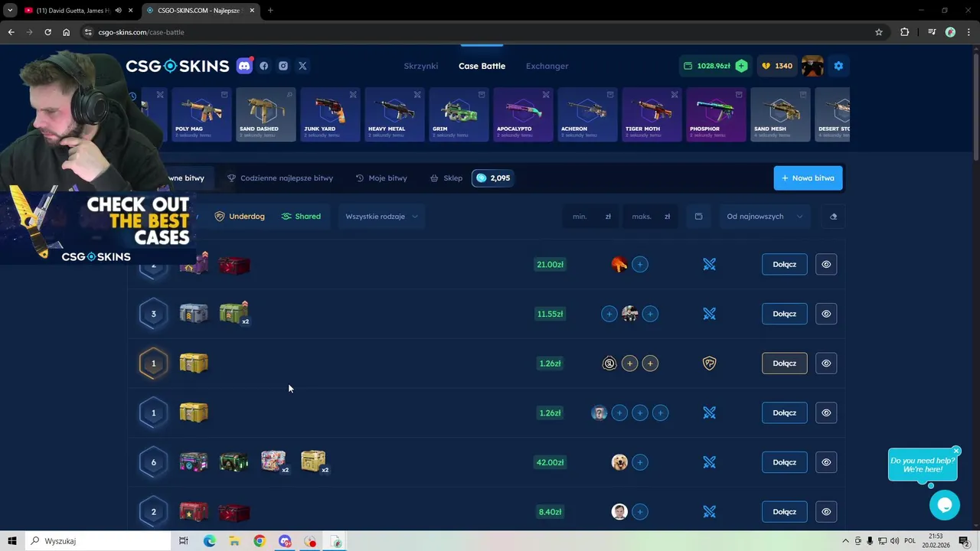Open the Tiger Moth skin drop card
The height and width of the screenshot is (551, 980).
(652, 115)
